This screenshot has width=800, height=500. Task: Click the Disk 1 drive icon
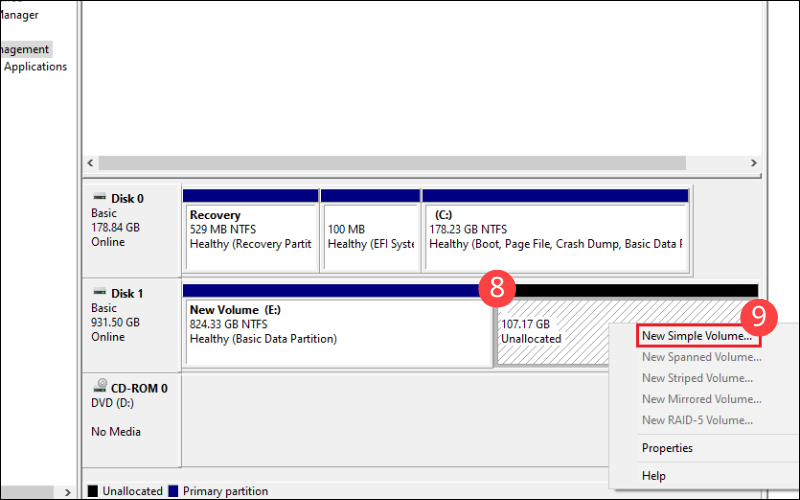click(99, 292)
